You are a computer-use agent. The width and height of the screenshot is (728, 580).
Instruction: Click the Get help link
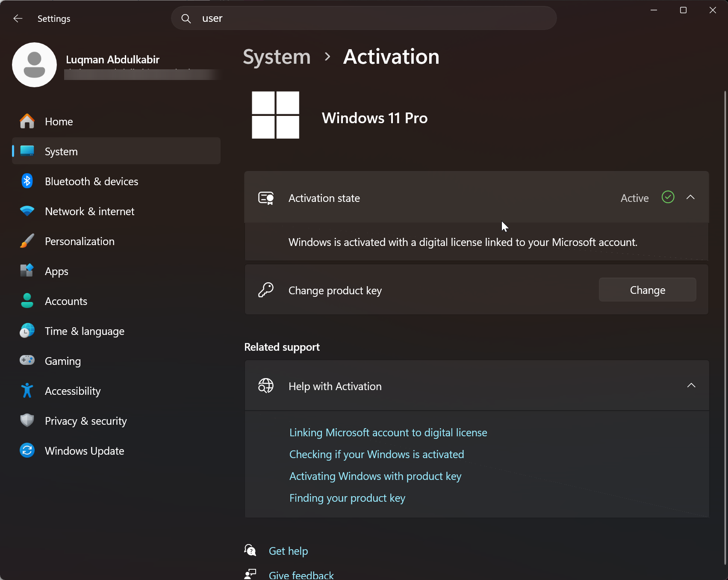(288, 551)
